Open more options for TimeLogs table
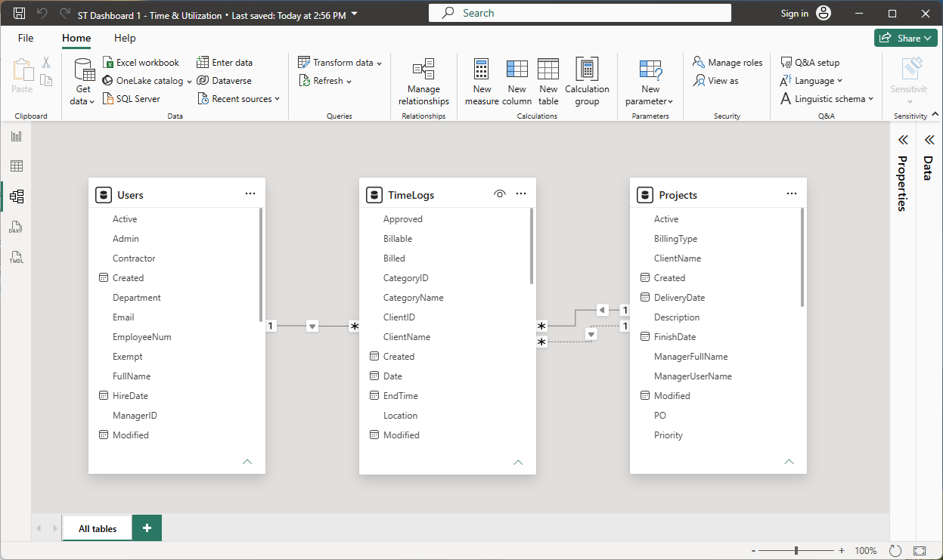943x560 pixels. [x=521, y=194]
